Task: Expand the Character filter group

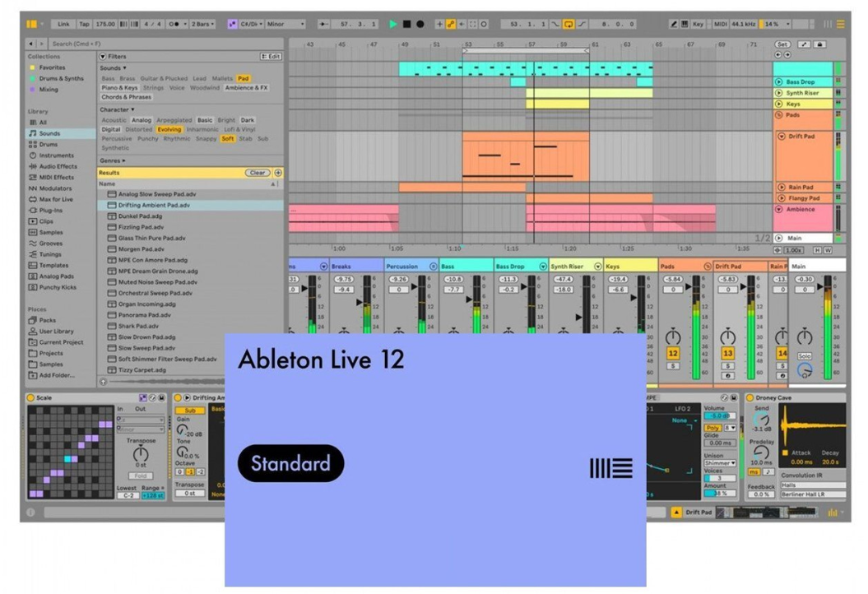Action: click(x=117, y=109)
